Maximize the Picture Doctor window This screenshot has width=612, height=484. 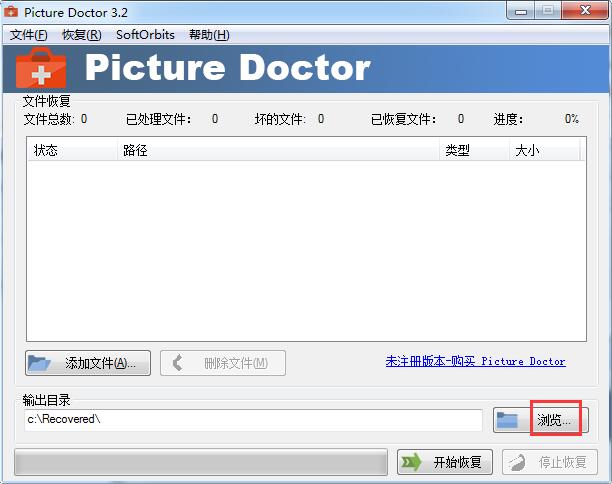tap(548, 10)
